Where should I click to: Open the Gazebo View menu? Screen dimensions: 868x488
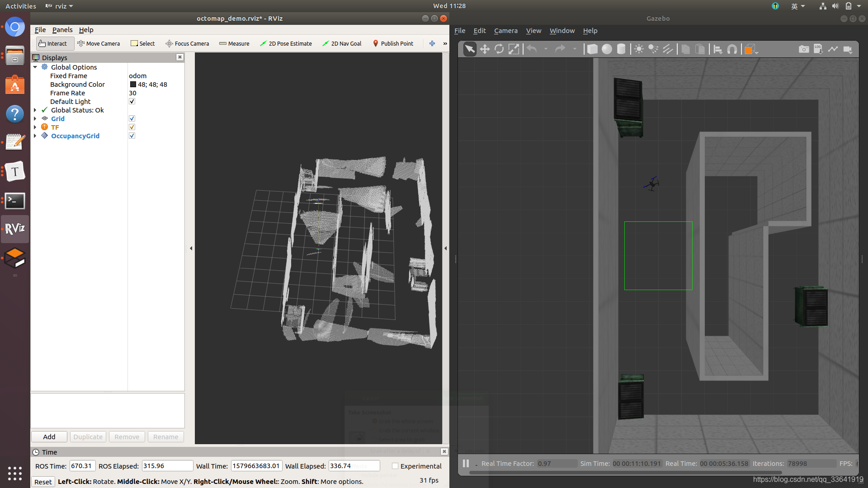point(533,31)
